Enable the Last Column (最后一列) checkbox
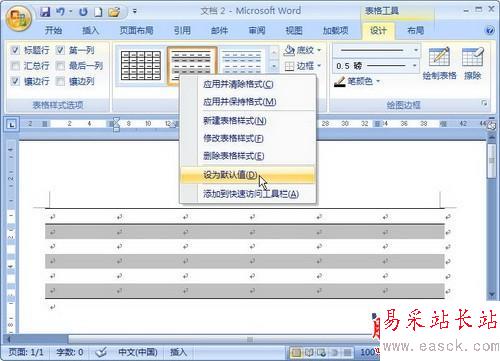The height and width of the screenshot is (361, 500). [60, 66]
